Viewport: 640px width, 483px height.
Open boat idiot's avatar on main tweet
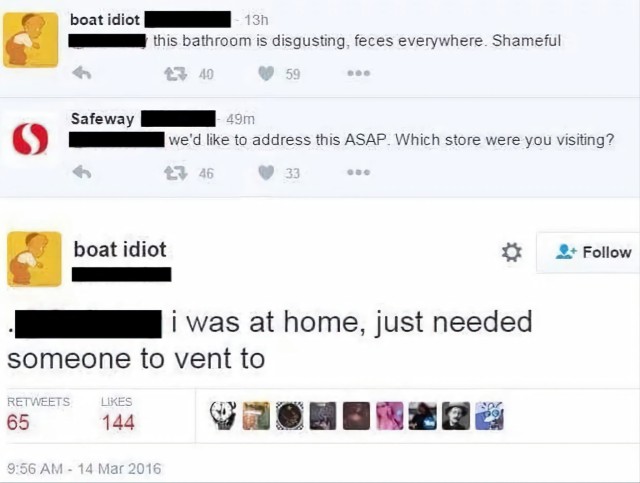point(34,259)
